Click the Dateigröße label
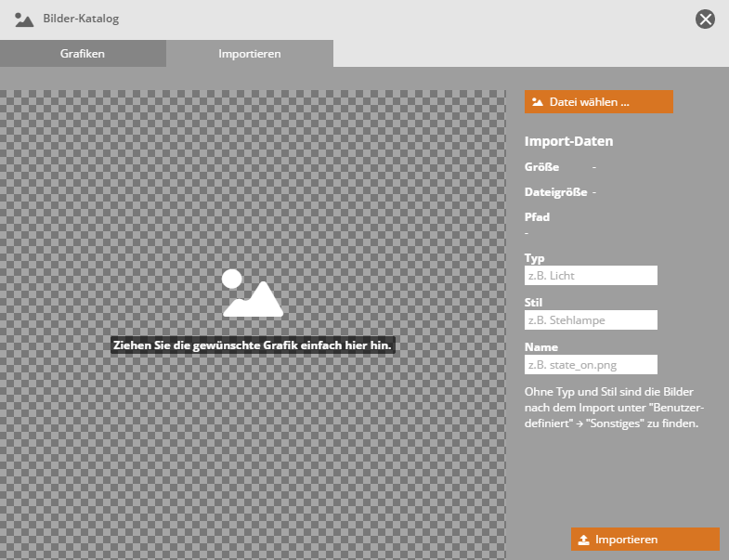The image size is (729, 560). [555, 192]
